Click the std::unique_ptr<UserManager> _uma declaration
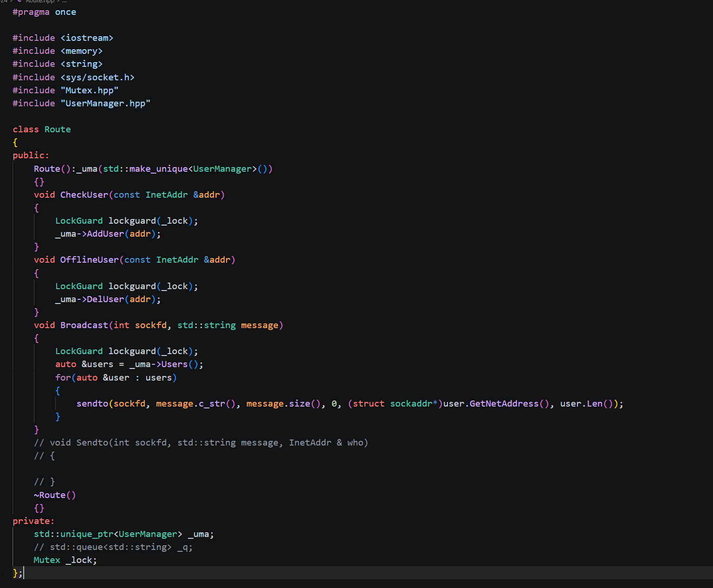 click(x=124, y=534)
